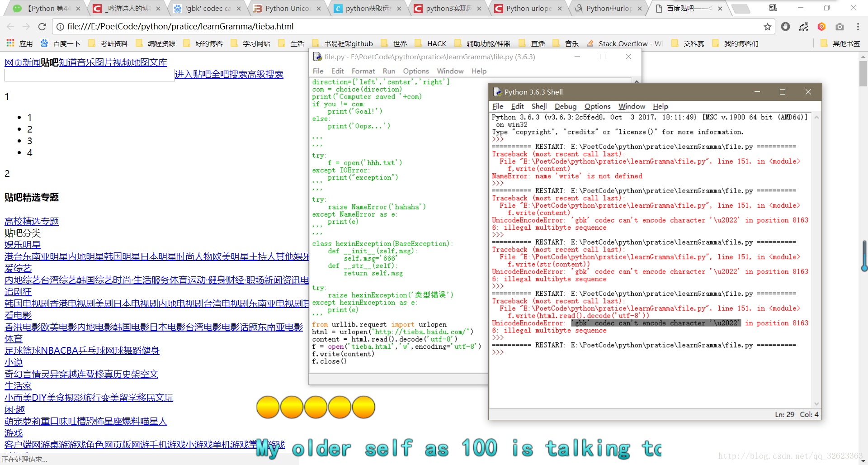Open Options menu in Python Shell
Screen dimensions: 868x465
(597, 106)
